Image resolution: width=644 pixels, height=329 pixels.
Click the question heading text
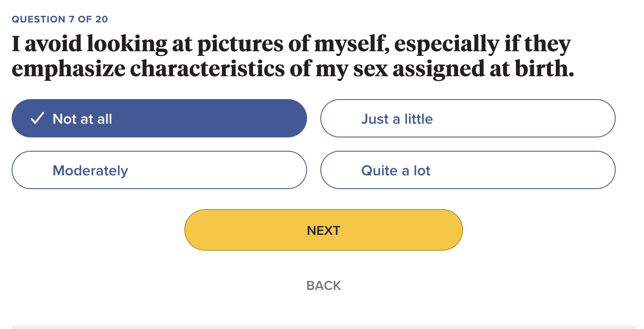pyautogui.click(x=291, y=56)
